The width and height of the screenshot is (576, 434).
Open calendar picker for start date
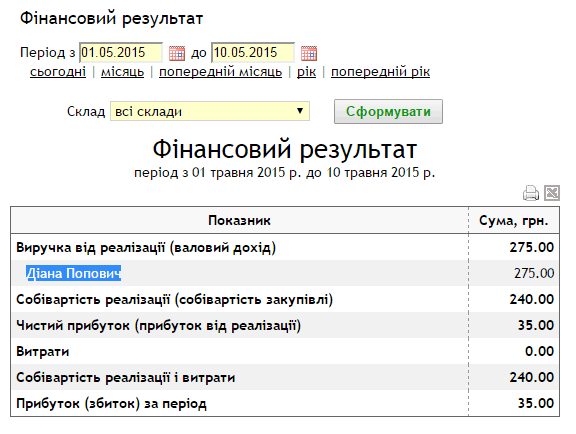(x=177, y=53)
